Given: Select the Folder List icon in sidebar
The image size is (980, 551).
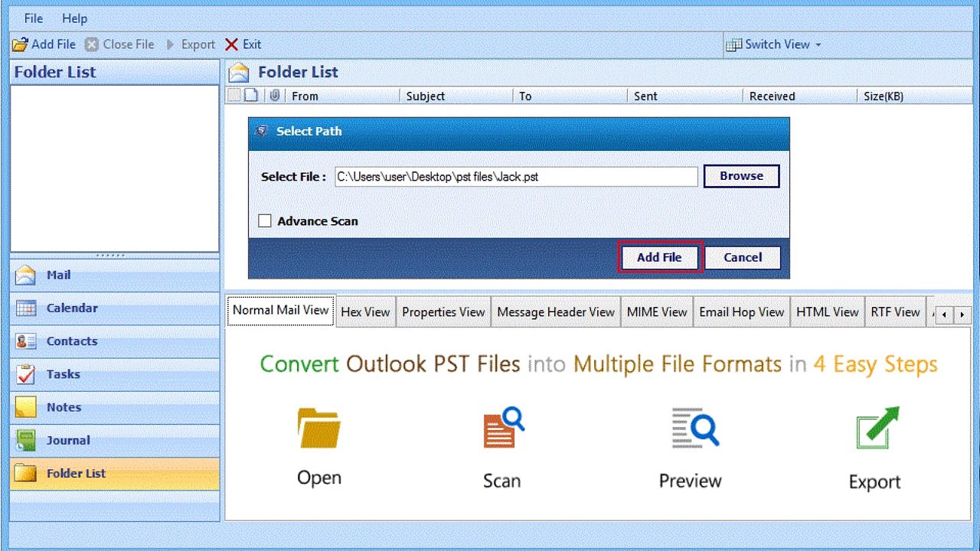Looking at the screenshot, I should 26,473.
